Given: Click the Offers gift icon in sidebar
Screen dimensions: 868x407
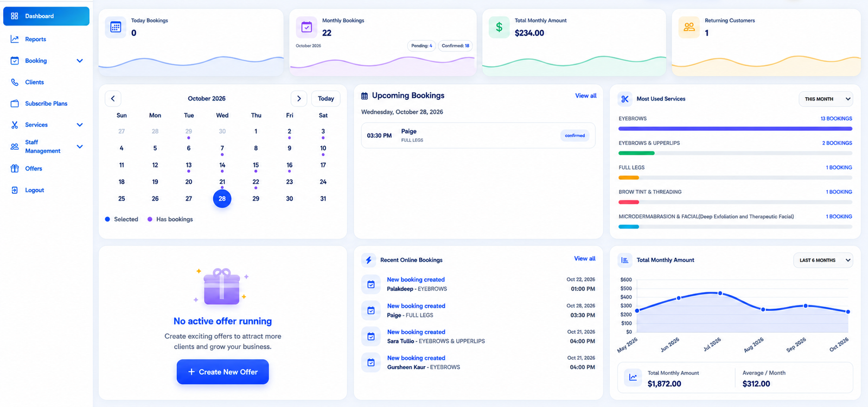Looking at the screenshot, I should tap(15, 169).
